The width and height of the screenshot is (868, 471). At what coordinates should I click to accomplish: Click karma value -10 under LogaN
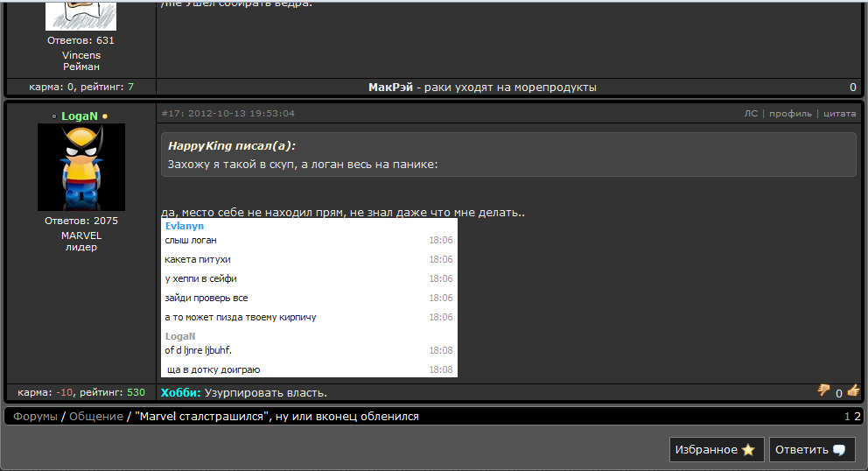pos(65,391)
